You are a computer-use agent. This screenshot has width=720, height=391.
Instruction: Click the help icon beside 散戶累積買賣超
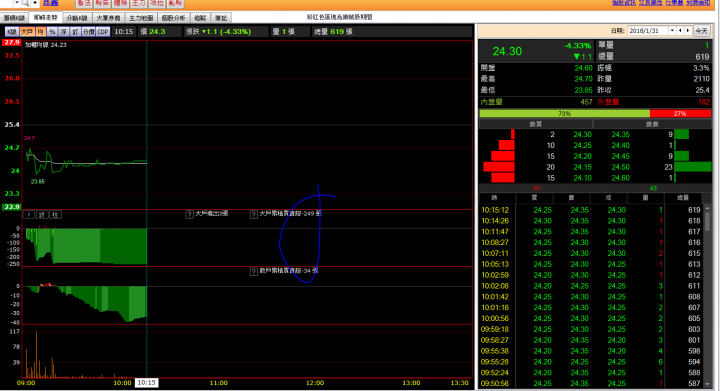[x=253, y=272]
